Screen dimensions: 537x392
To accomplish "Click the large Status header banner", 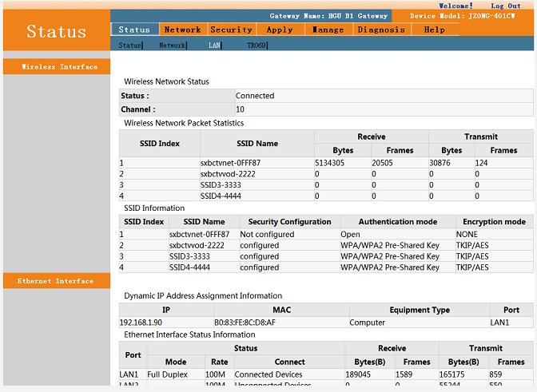I will 56,32.
